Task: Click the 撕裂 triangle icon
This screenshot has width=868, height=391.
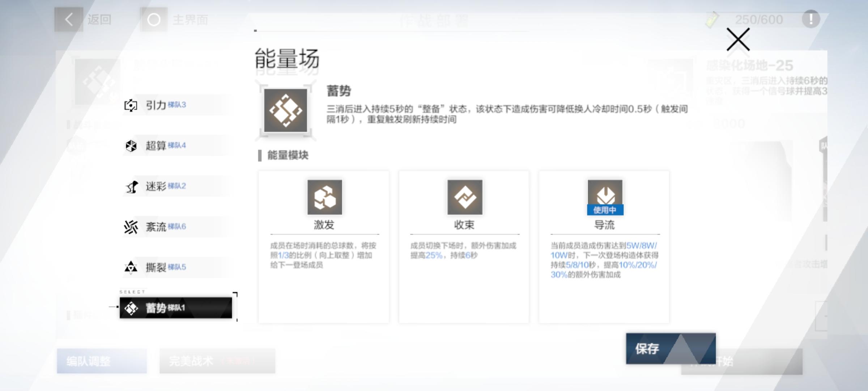Action: (x=131, y=268)
